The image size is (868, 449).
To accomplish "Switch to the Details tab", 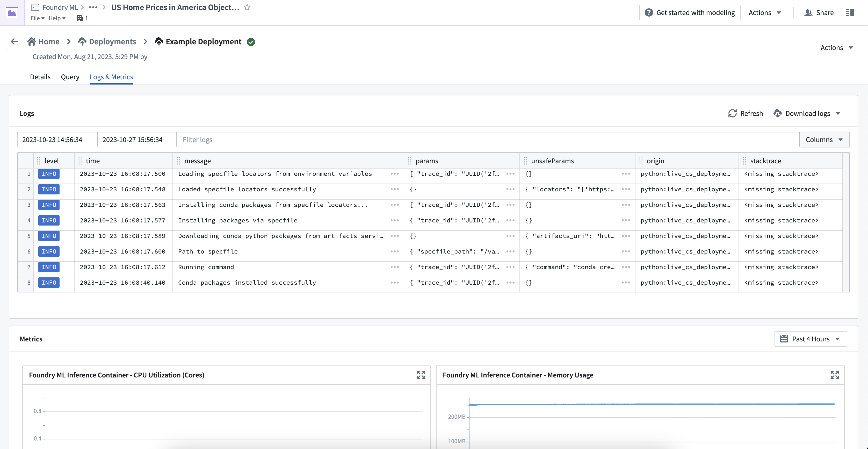I will [40, 77].
